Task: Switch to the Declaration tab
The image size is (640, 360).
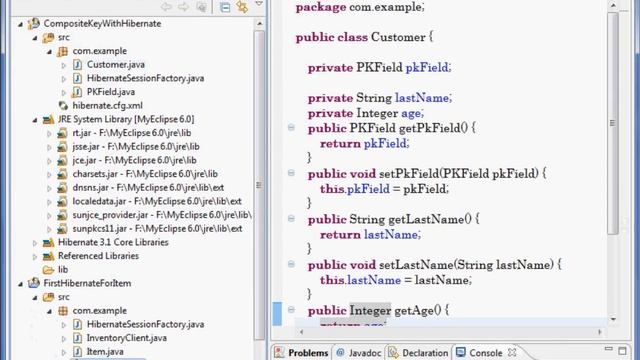Action: [x=418, y=353]
